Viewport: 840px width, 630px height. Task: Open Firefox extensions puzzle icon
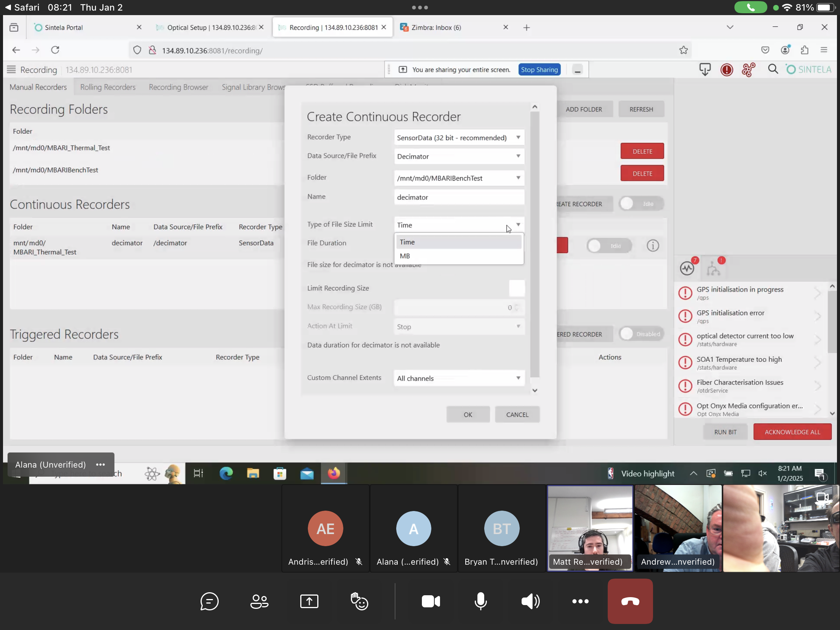tap(804, 50)
